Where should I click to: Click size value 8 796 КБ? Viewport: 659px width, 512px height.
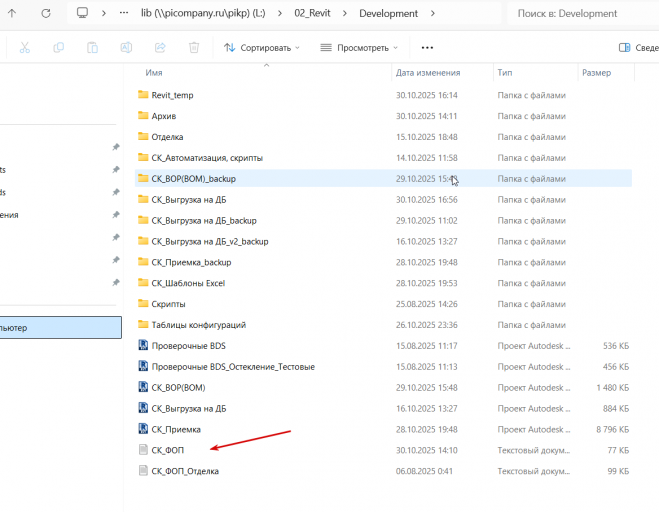click(x=612, y=430)
